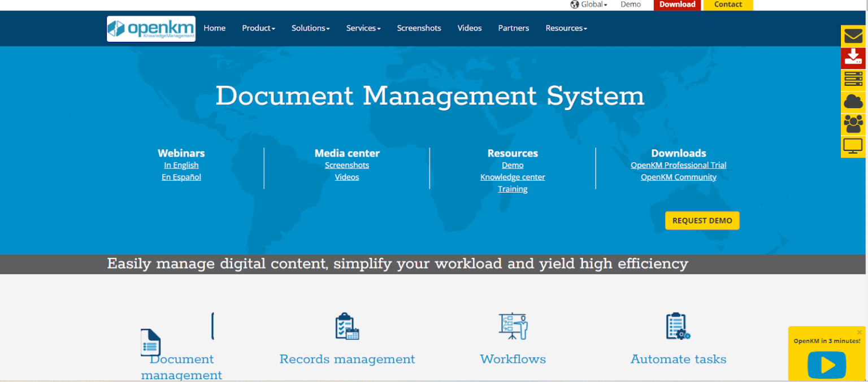This screenshot has height=382, width=868.
Task: Select the red download icon on right sidebar
Action: tap(853, 57)
